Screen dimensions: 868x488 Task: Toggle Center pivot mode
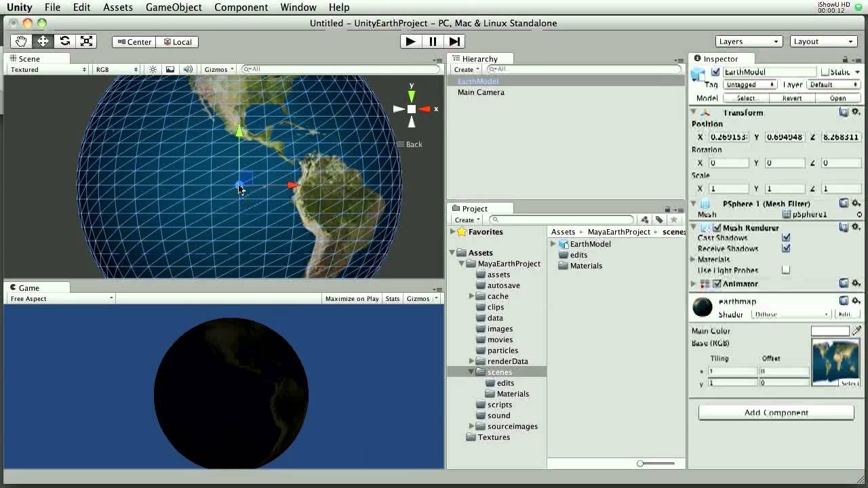[x=134, y=42]
